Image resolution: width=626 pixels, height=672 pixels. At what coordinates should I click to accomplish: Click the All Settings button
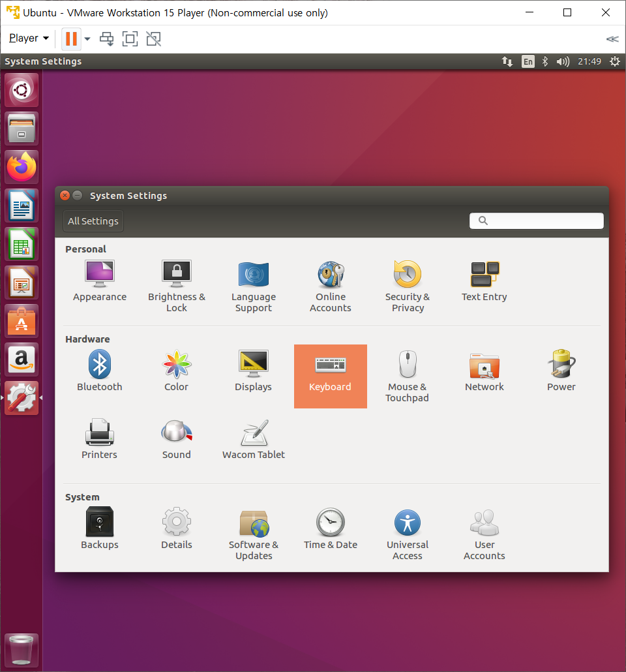tap(93, 221)
